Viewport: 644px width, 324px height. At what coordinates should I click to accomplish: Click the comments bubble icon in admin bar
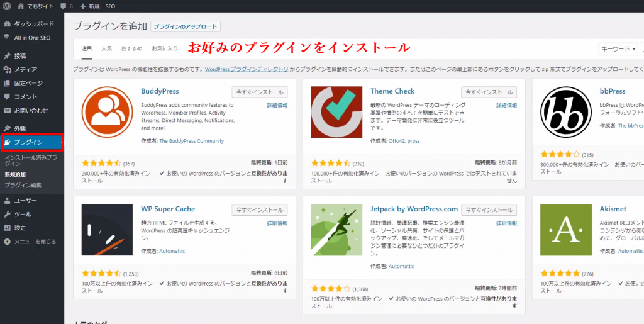point(64,6)
